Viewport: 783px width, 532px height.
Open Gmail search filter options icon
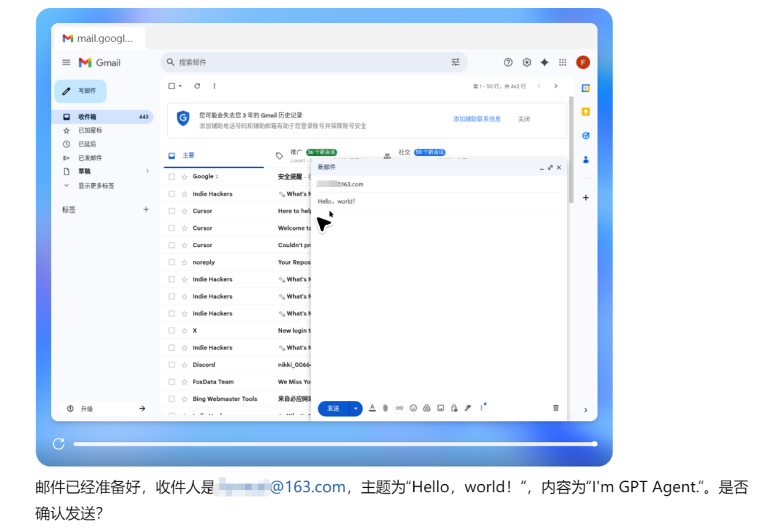click(455, 62)
